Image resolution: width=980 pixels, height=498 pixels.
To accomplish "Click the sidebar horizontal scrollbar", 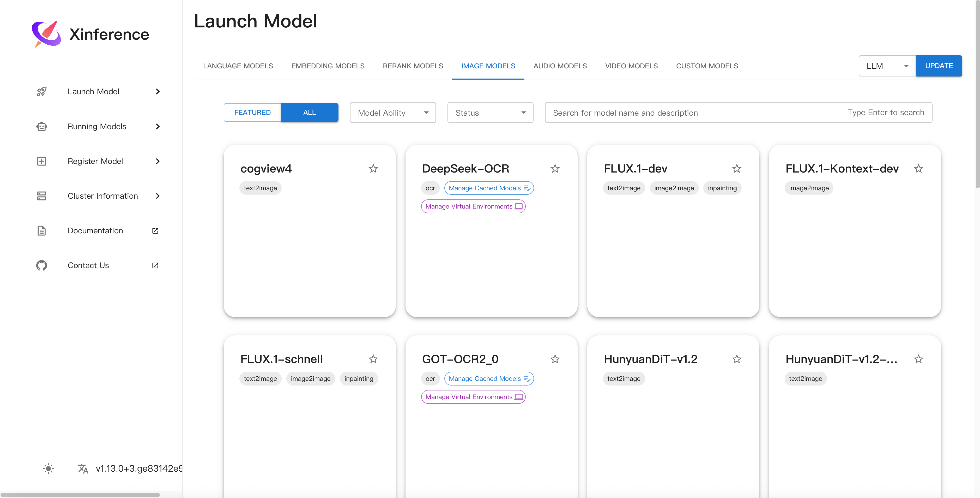I will [80, 495].
